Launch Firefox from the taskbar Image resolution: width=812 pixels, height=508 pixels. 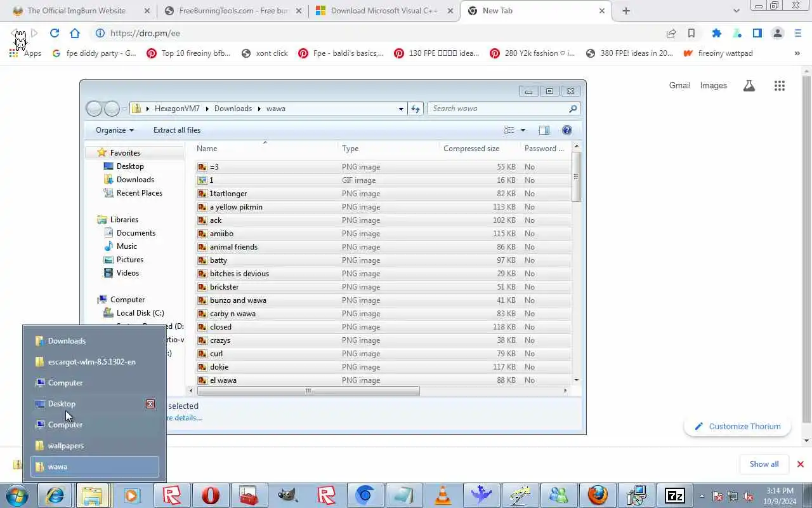(597, 495)
